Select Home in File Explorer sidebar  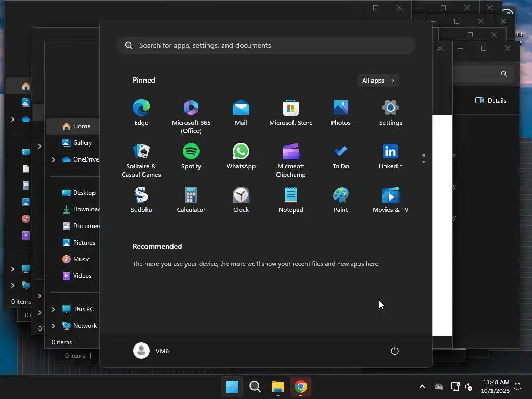coord(73,126)
